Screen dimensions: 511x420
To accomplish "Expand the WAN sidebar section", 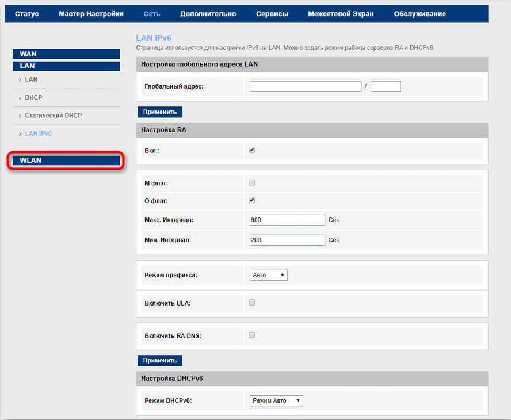I will [66, 54].
